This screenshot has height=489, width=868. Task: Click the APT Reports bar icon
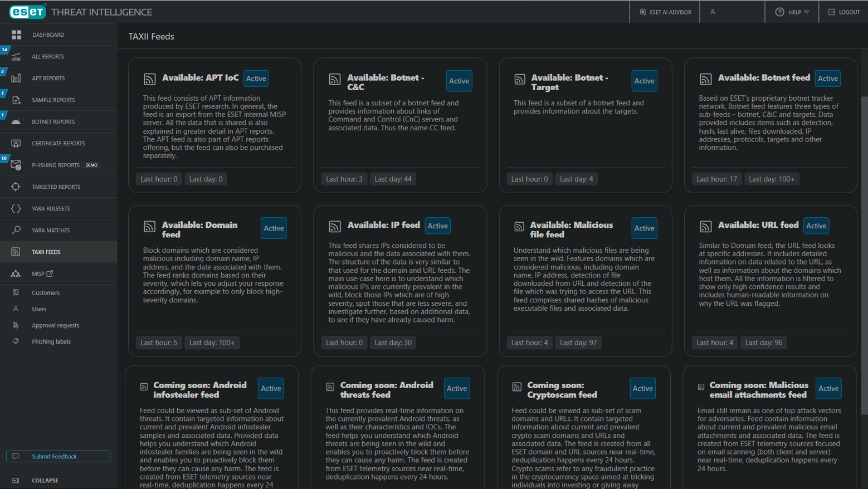16,78
